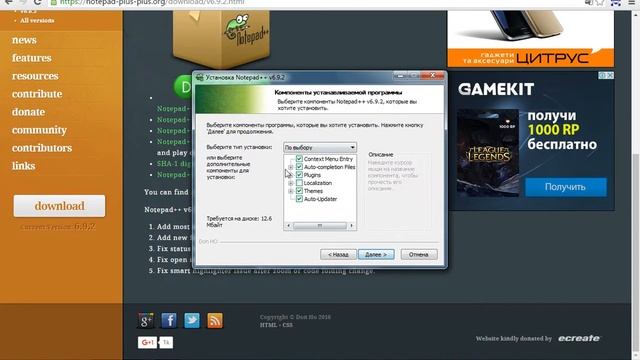Open the news page in sidebar

pos(24,40)
